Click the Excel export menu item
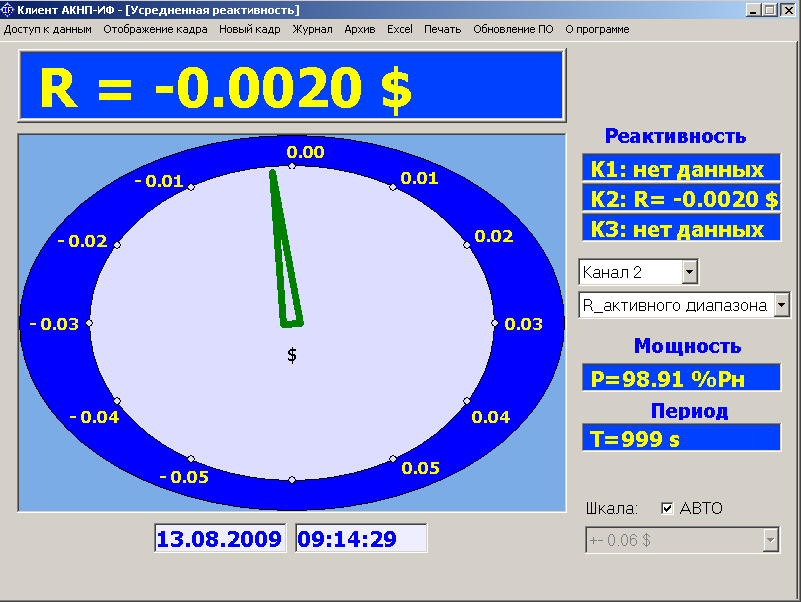The width and height of the screenshot is (801, 602). [400, 29]
